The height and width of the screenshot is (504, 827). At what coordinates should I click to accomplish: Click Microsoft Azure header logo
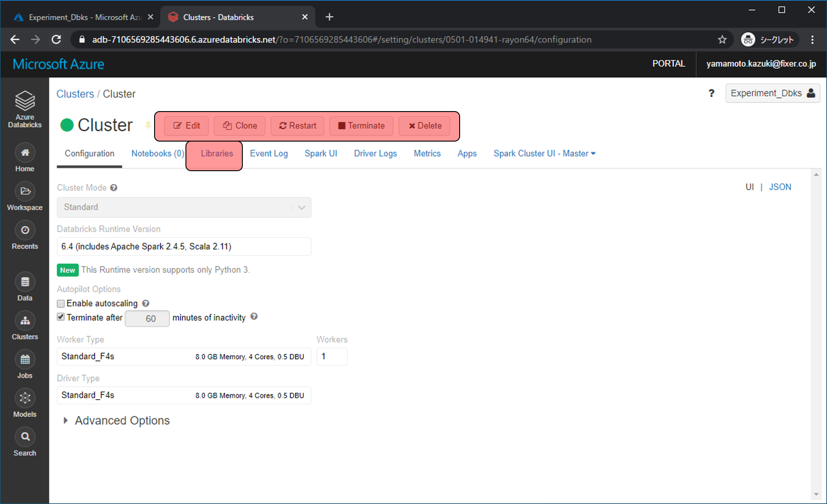point(58,64)
